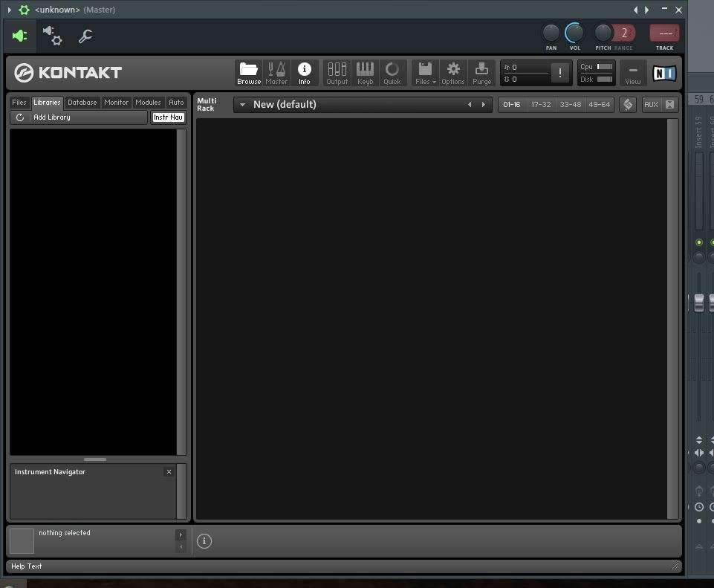The image size is (714, 588).
Task: Switch to the Monitor tab
Action: (116, 103)
